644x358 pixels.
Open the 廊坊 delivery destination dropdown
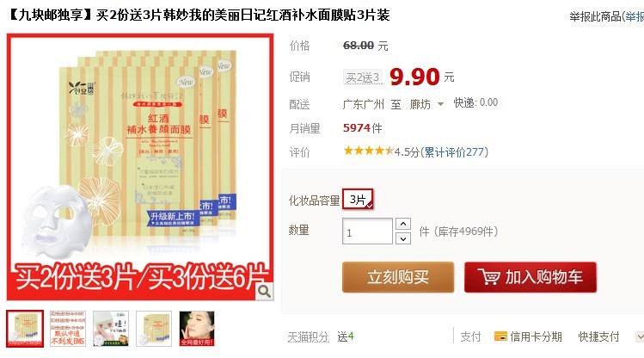pos(426,104)
